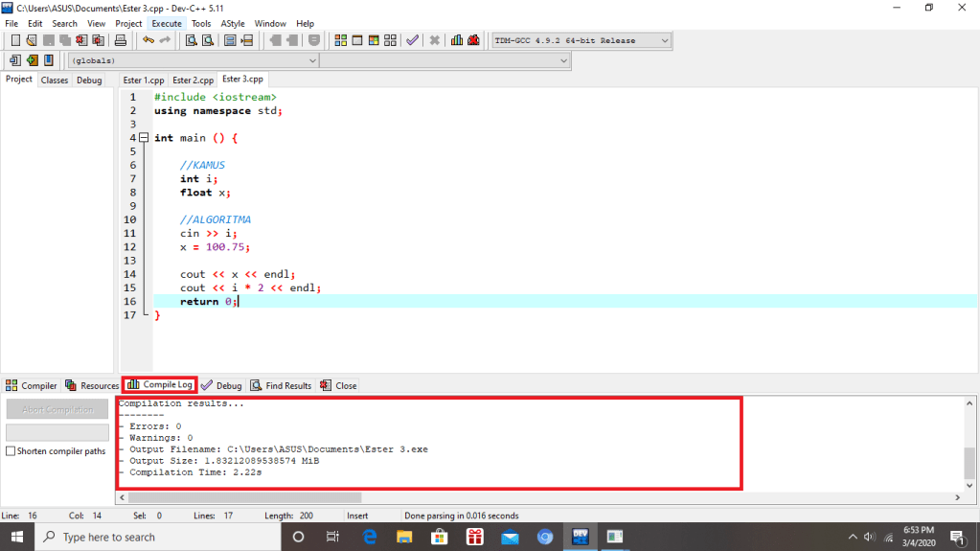Click the New file toolbar icon
Image resolution: width=980 pixels, height=551 pixels.
coord(15,40)
